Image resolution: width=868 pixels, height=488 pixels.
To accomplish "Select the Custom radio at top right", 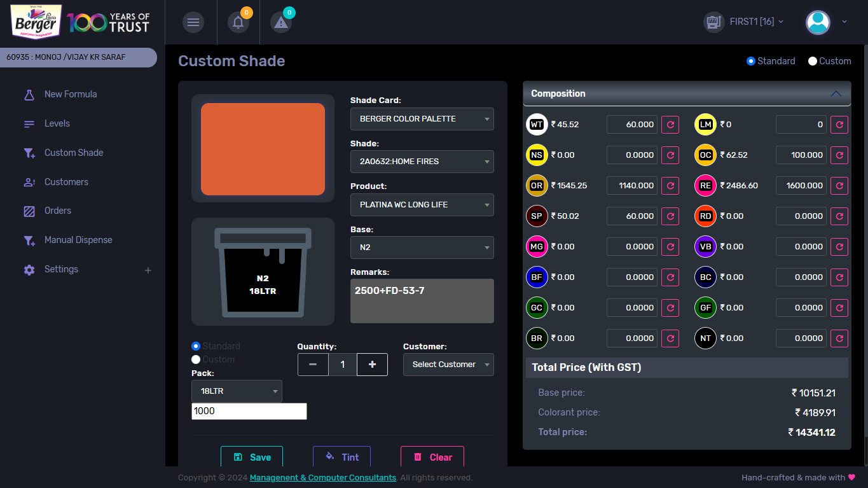I will [x=813, y=61].
